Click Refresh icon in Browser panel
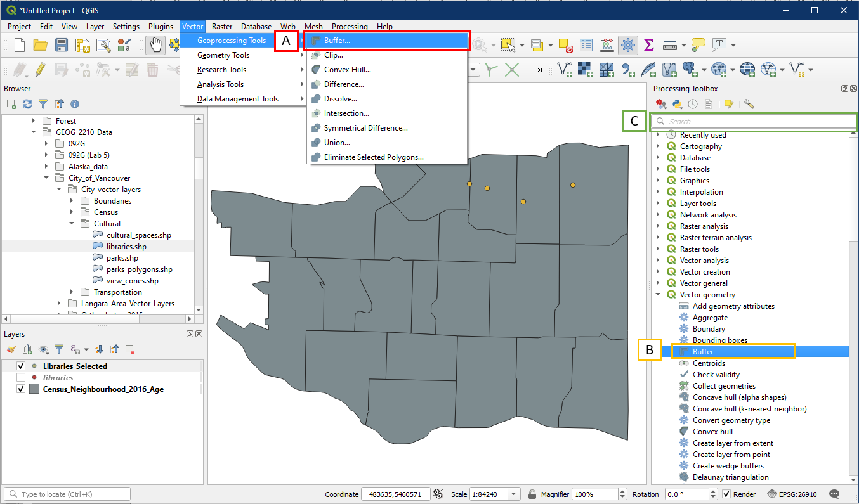The width and height of the screenshot is (859, 504). click(27, 104)
